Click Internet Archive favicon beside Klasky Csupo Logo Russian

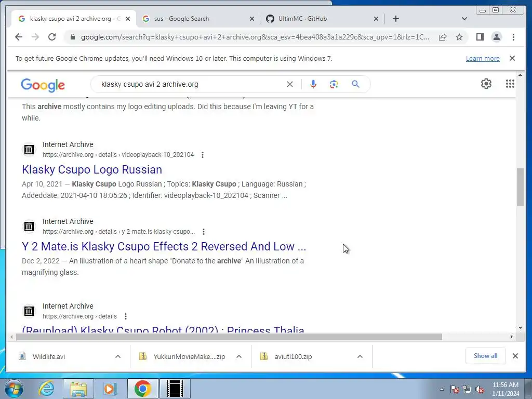coord(29,149)
